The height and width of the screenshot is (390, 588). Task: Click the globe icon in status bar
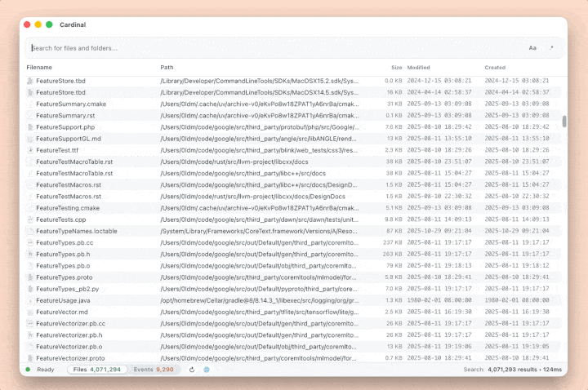[207, 370]
